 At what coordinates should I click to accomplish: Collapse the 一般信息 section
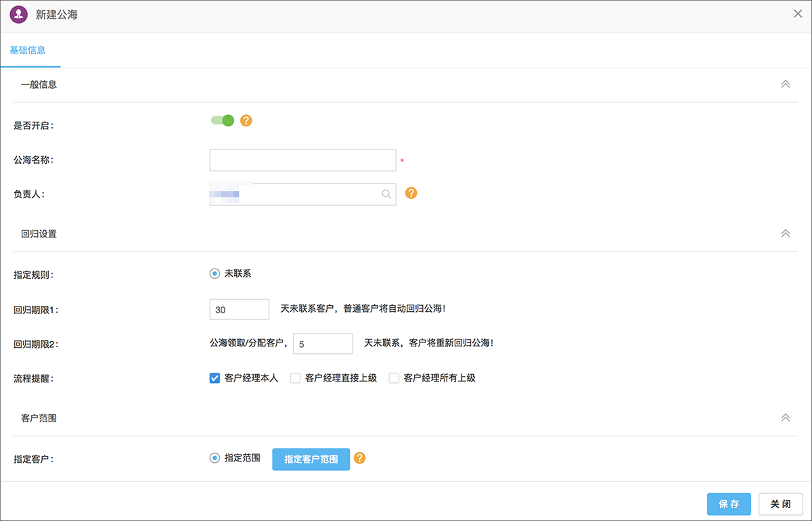tap(786, 84)
